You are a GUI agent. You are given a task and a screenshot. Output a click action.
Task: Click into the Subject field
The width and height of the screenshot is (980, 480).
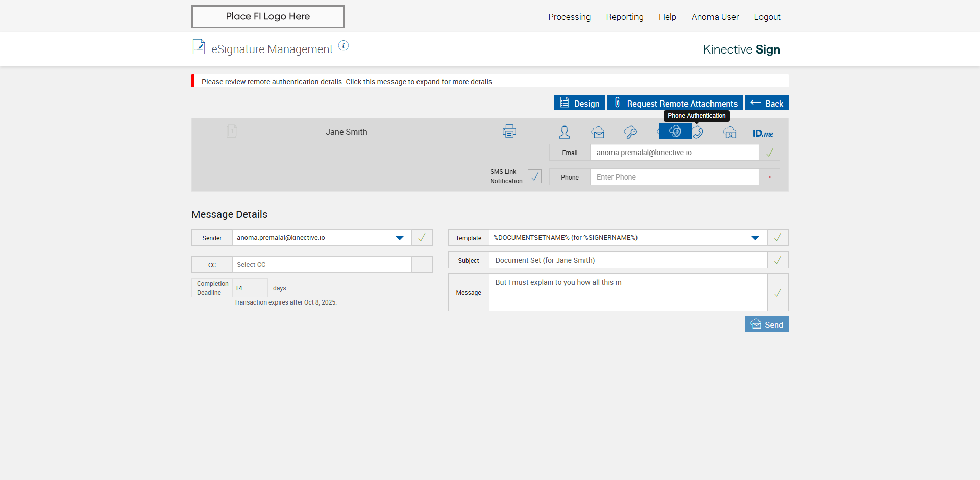coord(628,260)
